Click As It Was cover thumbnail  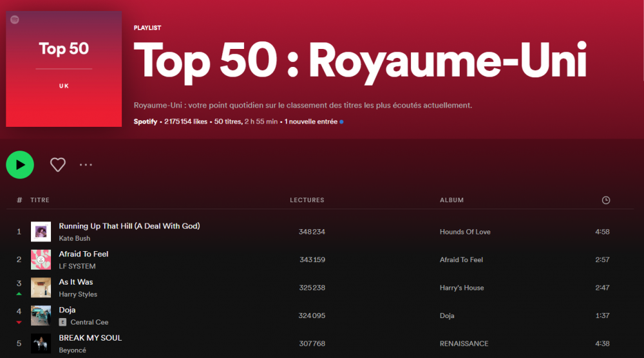pos(41,287)
